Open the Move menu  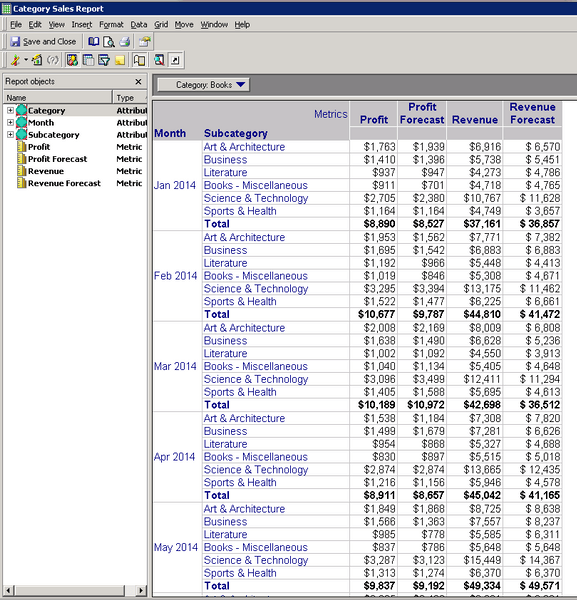coord(184,24)
